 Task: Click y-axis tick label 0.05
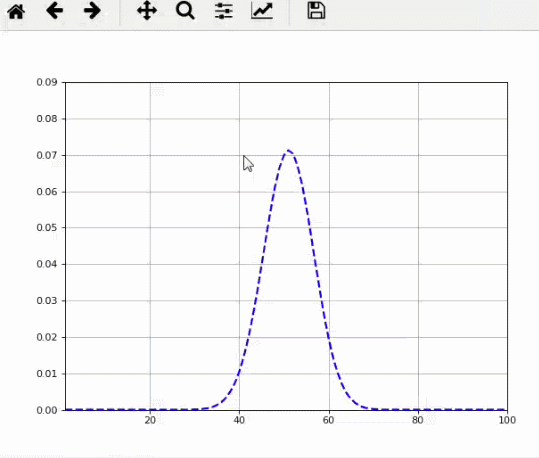(47, 228)
